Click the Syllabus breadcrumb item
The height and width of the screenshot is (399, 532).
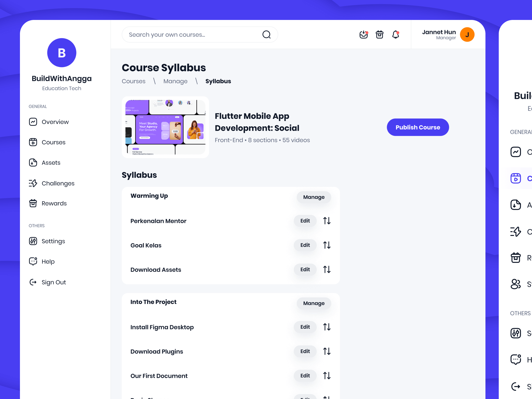click(x=218, y=81)
